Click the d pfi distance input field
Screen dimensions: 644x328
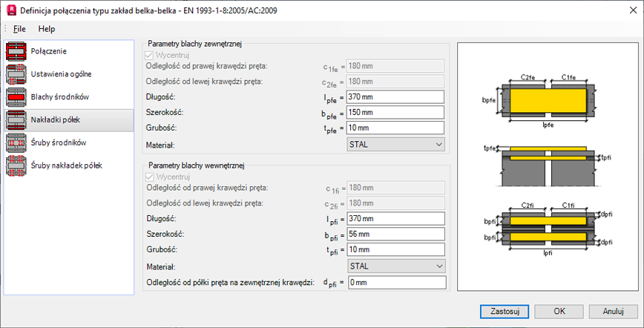(x=396, y=283)
